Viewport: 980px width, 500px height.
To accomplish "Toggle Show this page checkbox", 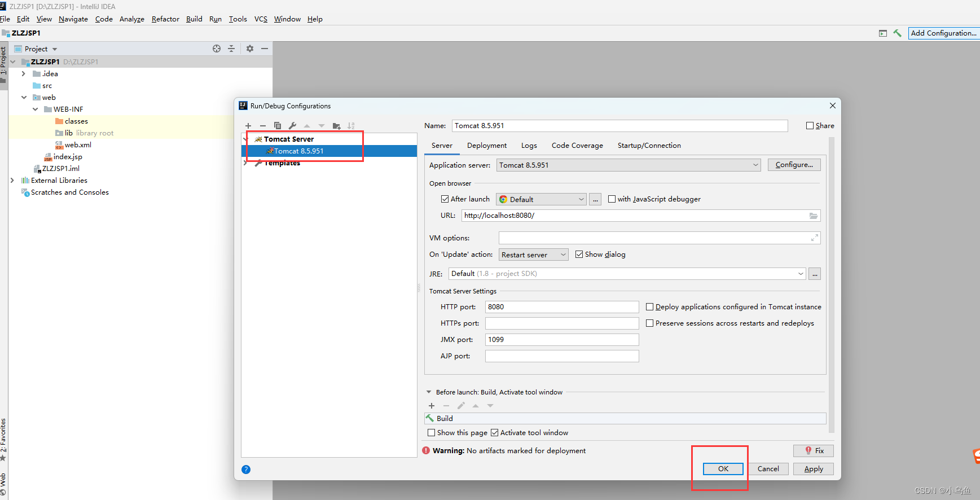I will point(432,433).
